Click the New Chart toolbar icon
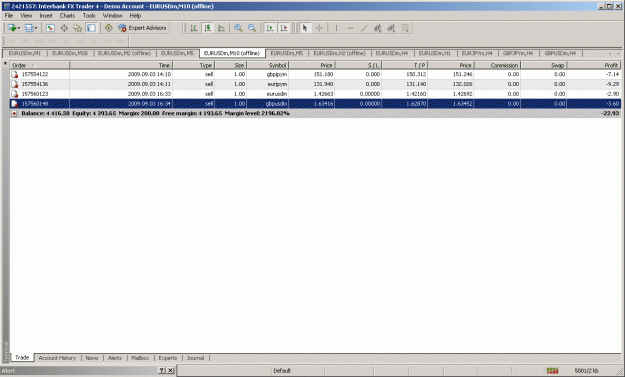Screen dimensions: 625x377 (x=11, y=28)
